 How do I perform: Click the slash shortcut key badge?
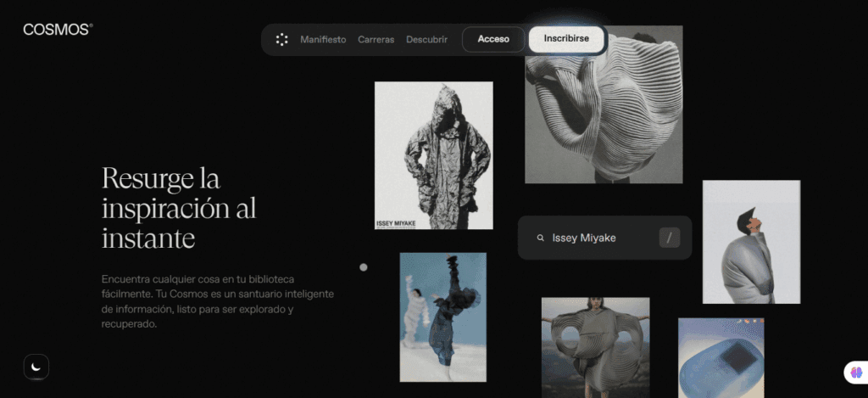670,238
